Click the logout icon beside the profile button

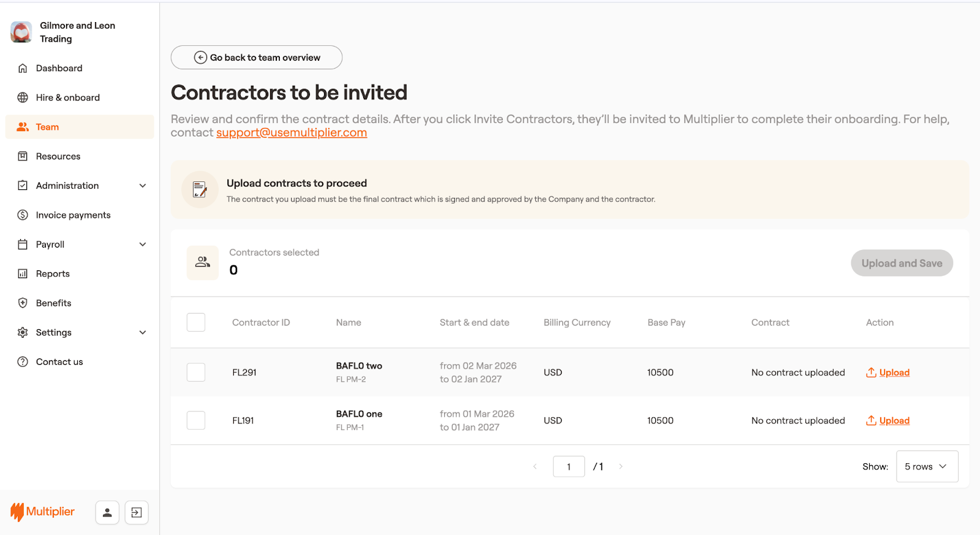137,512
